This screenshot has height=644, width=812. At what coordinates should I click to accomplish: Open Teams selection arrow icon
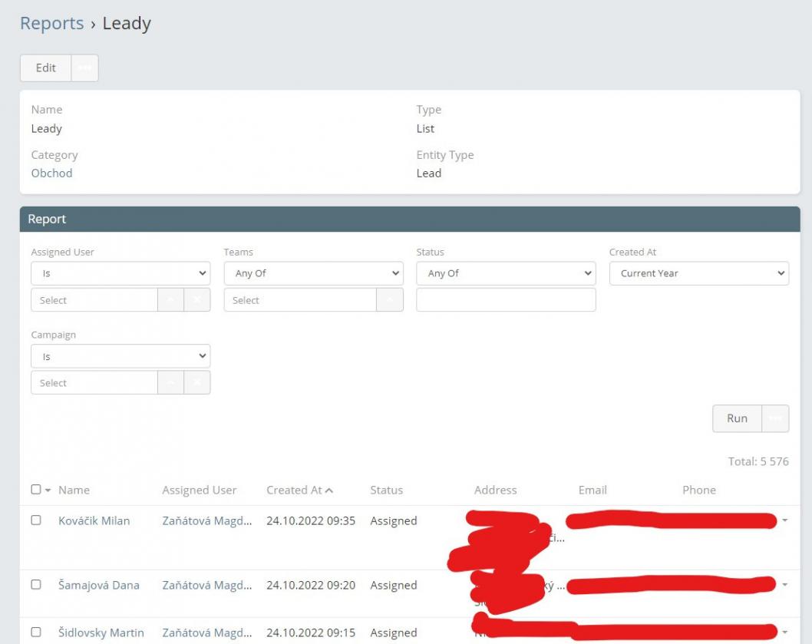390,301
